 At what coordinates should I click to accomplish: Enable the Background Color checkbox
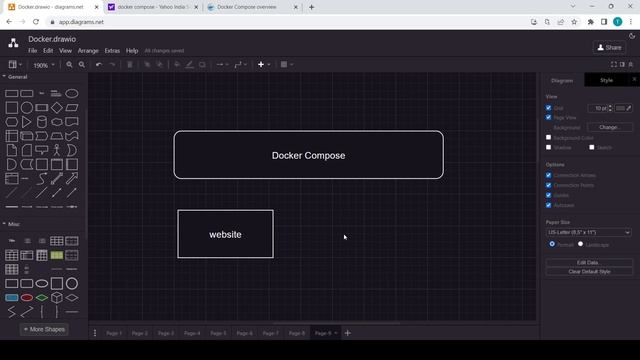549,138
